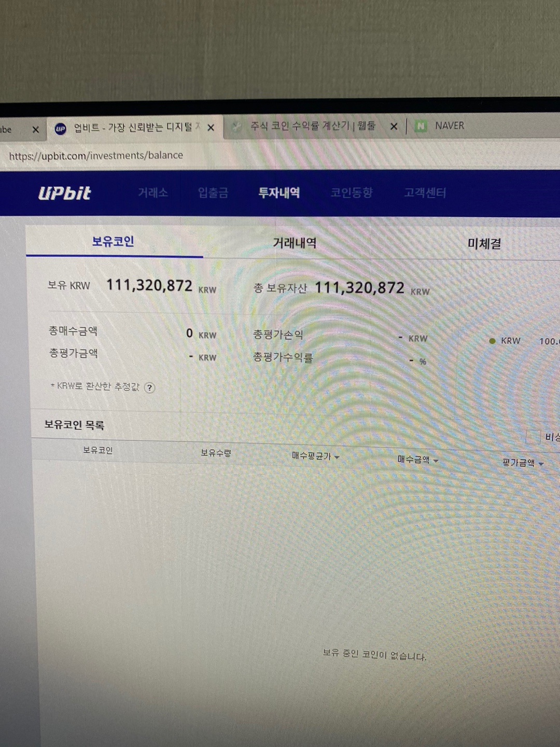Viewport: 560px width, 747px height.
Task: Click the green KRW legend dot
Action: 492,341
